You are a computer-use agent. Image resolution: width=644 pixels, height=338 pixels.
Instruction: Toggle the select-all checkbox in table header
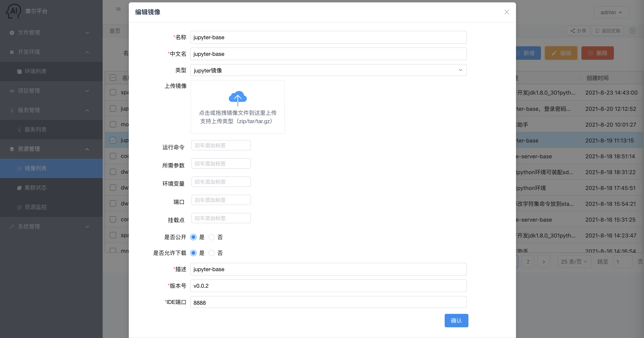pyautogui.click(x=113, y=78)
